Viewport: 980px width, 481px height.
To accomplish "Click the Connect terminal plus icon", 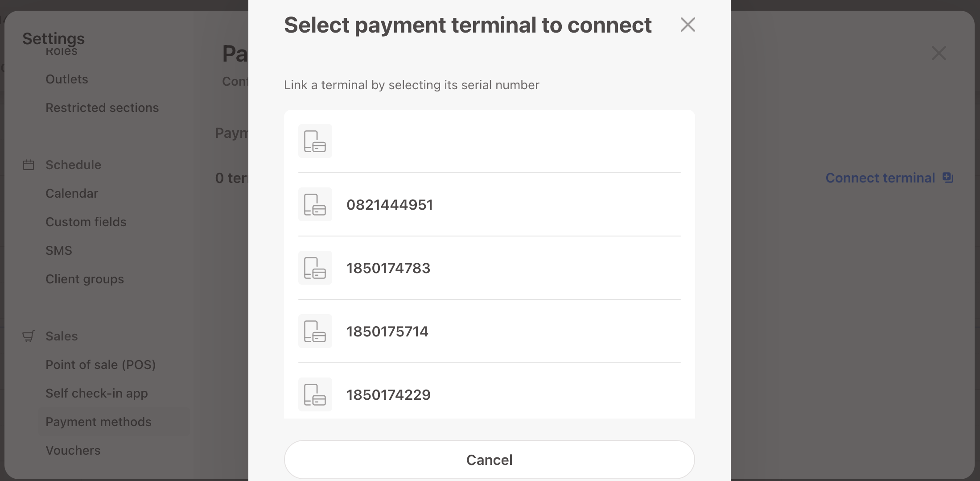I will pyautogui.click(x=948, y=178).
